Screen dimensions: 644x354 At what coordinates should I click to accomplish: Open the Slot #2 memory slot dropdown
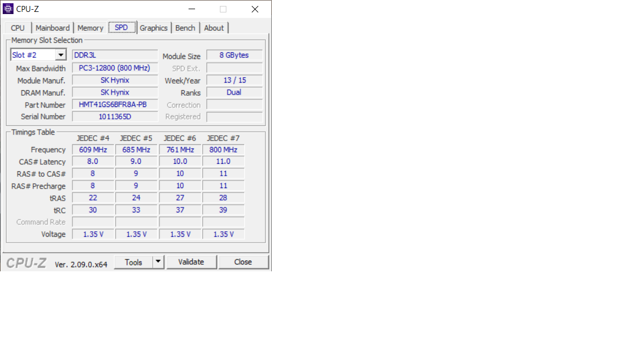point(38,55)
